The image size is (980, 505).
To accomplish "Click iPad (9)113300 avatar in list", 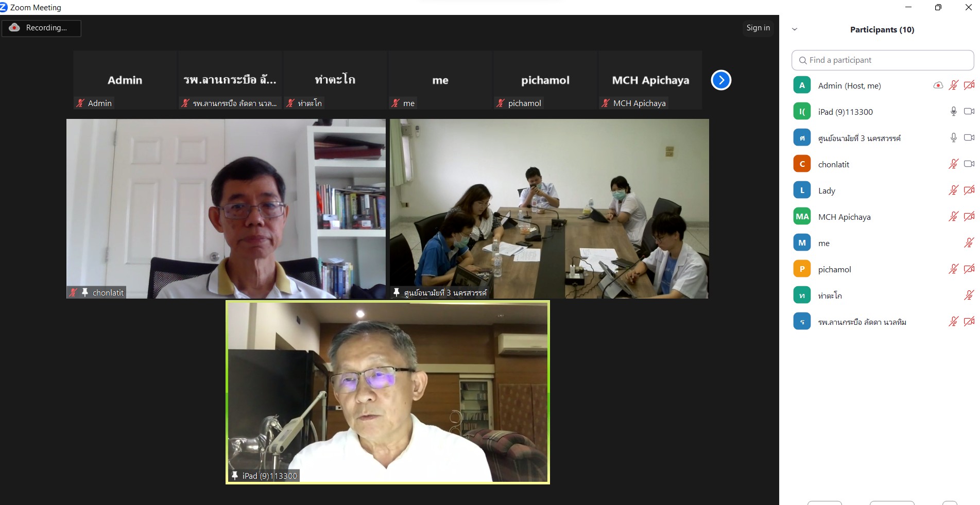I will [802, 112].
